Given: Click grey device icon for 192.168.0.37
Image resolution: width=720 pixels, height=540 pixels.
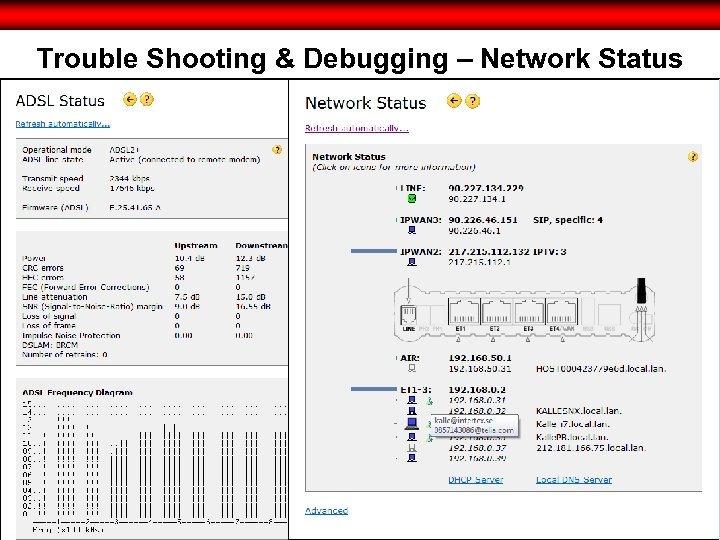Looking at the screenshot, I should click(x=412, y=447).
